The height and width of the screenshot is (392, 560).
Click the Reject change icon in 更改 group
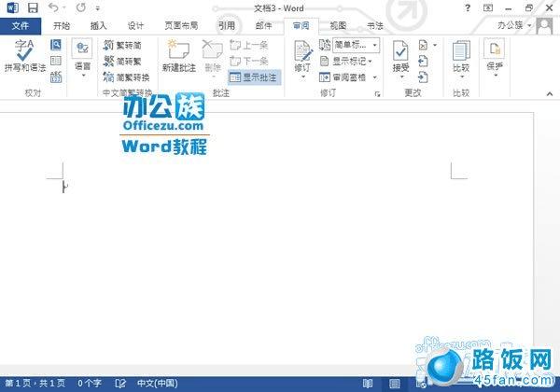(423, 46)
